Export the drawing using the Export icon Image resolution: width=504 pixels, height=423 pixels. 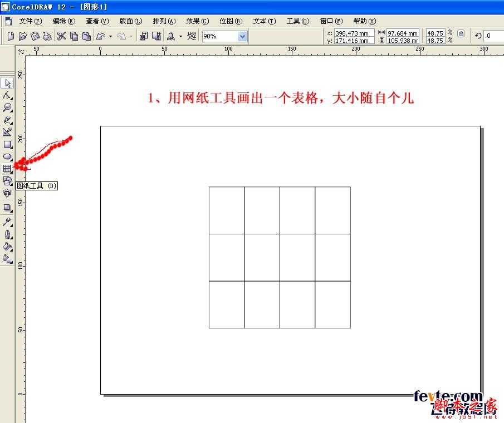[x=156, y=36]
